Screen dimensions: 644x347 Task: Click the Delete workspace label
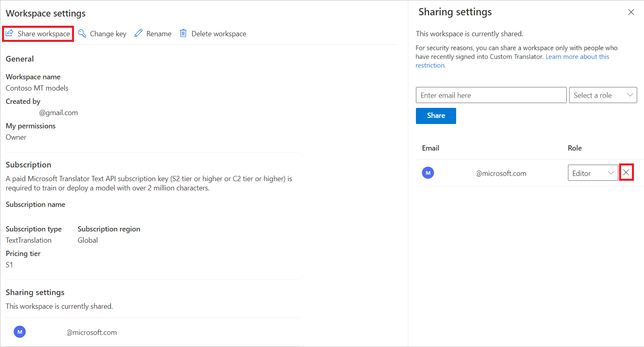pyautogui.click(x=219, y=34)
